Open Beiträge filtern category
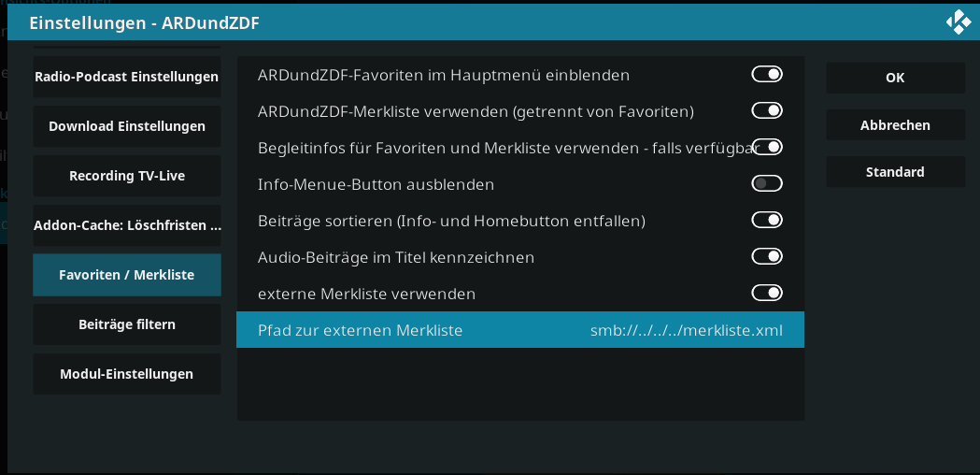 (x=127, y=324)
